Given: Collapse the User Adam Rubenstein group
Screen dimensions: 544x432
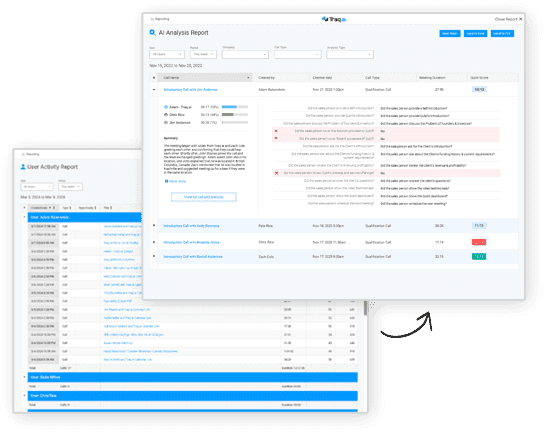Looking at the screenshot, I should coord(24,217).
